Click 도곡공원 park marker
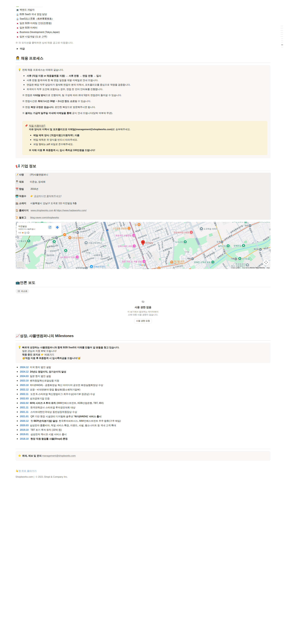 pyautogui.click(x=185, y=242)
